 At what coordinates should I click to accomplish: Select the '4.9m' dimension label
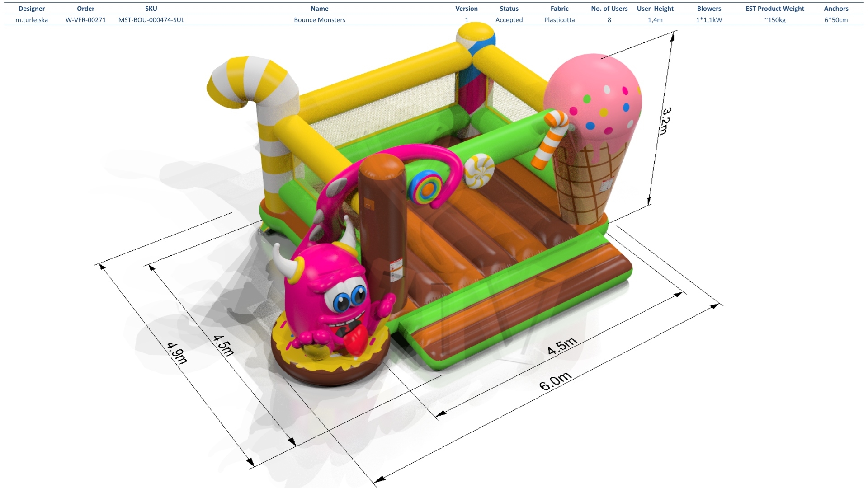pos(177,353)
